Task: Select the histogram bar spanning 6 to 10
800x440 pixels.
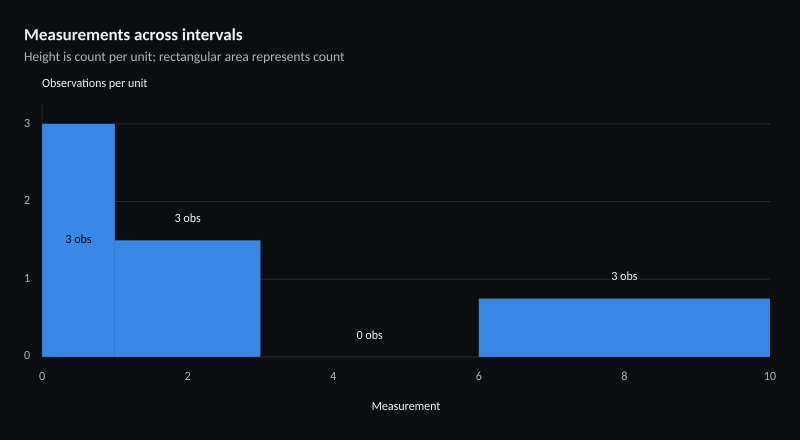Action: coord(624,327)
